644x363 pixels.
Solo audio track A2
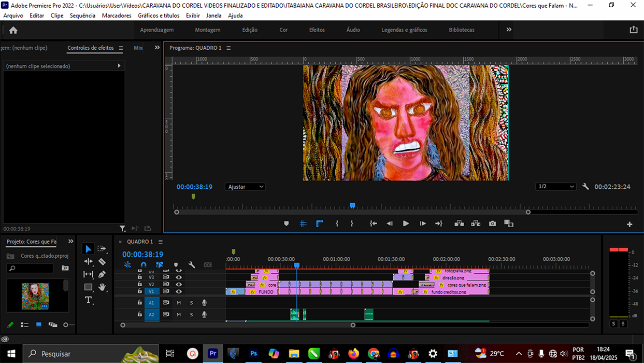tap(191, 314)
